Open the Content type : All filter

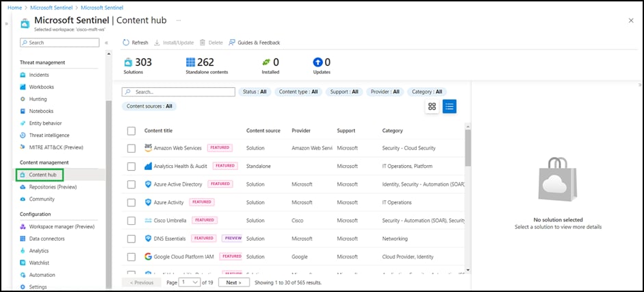[x=298, y=92]
